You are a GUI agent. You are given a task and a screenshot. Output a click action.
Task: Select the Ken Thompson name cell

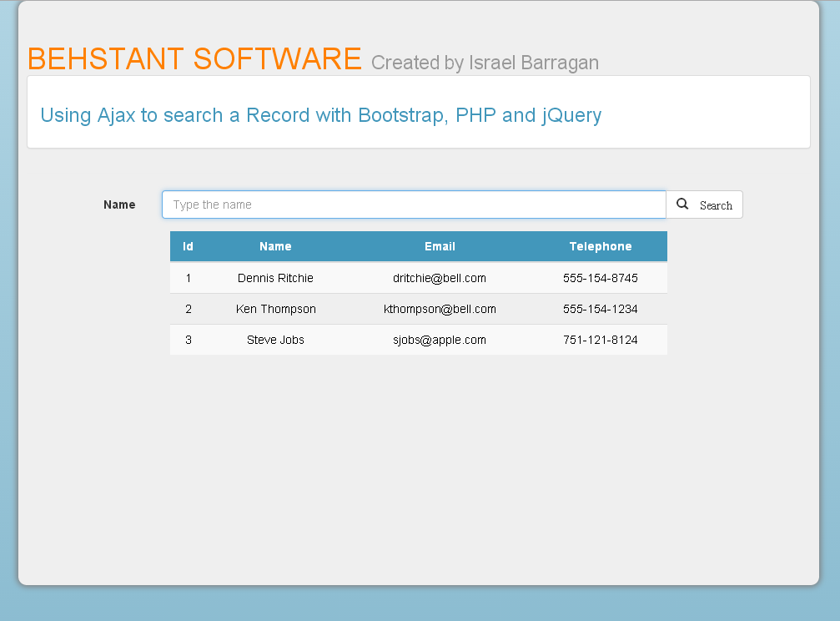tap(275, 309)
